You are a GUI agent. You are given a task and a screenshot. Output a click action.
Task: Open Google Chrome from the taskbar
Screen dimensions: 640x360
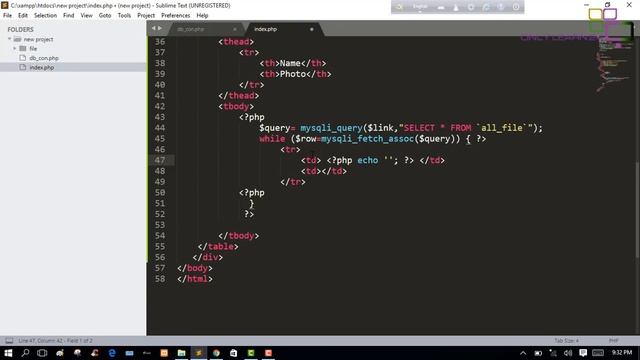click(x=216, y=353)
